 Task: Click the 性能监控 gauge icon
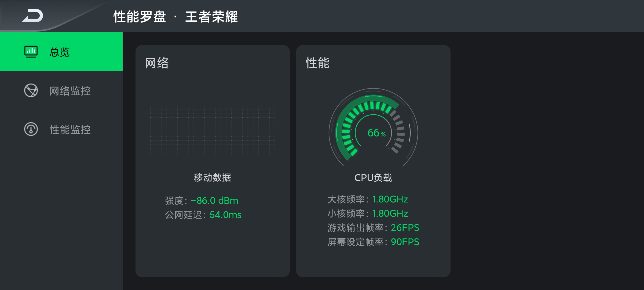pos(31,129)
